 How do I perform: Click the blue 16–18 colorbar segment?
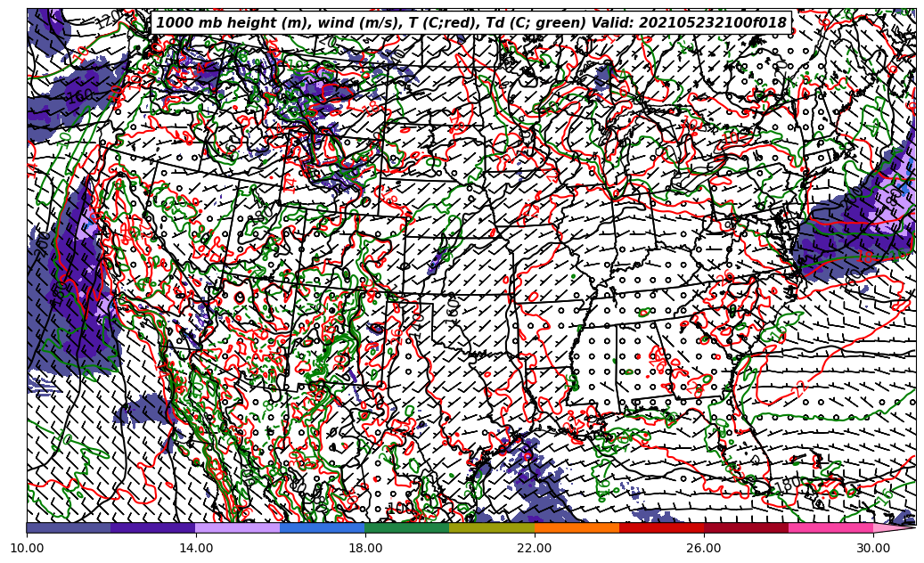point(323,528)
